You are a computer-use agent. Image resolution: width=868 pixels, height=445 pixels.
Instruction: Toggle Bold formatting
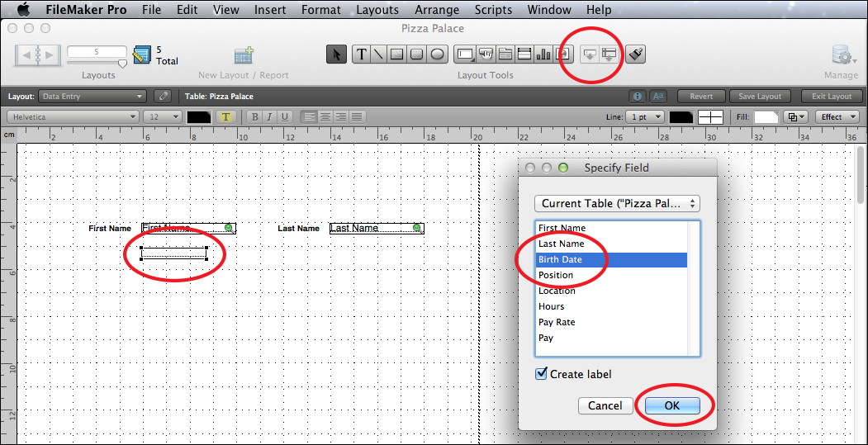tap(254, 117)
